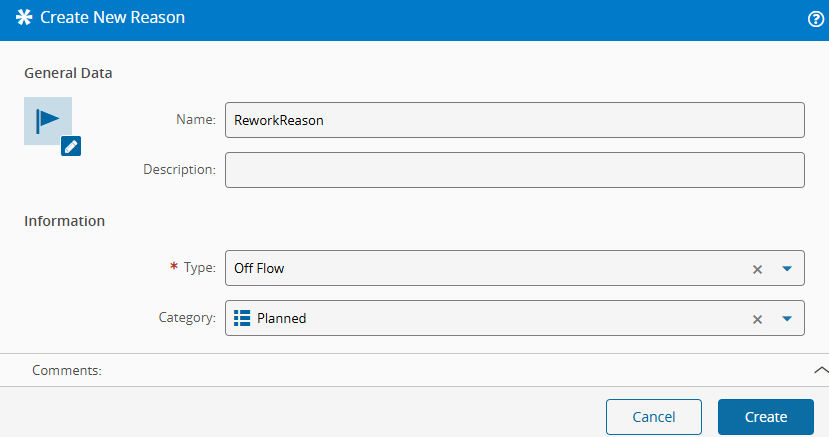The width and height of the screenshot is (829, 437).
Task: Click the asterisk icon beside Create New Reason
Action: pyautogui.click(x=24, y=17)
